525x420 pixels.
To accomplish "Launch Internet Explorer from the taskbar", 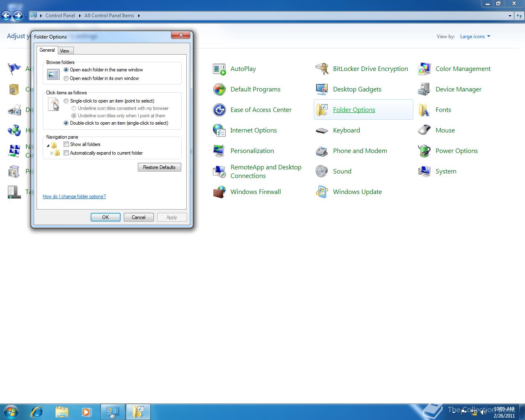I will click(x=37, y=412).
